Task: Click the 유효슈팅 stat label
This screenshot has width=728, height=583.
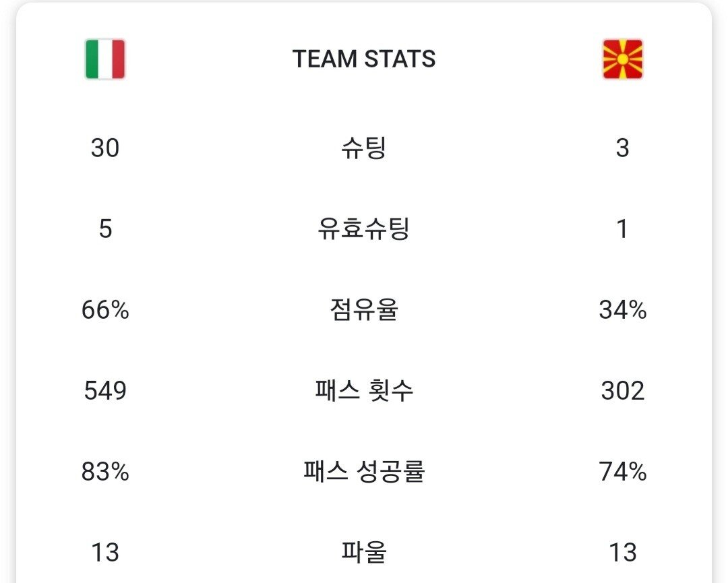Action: point(364,229)
